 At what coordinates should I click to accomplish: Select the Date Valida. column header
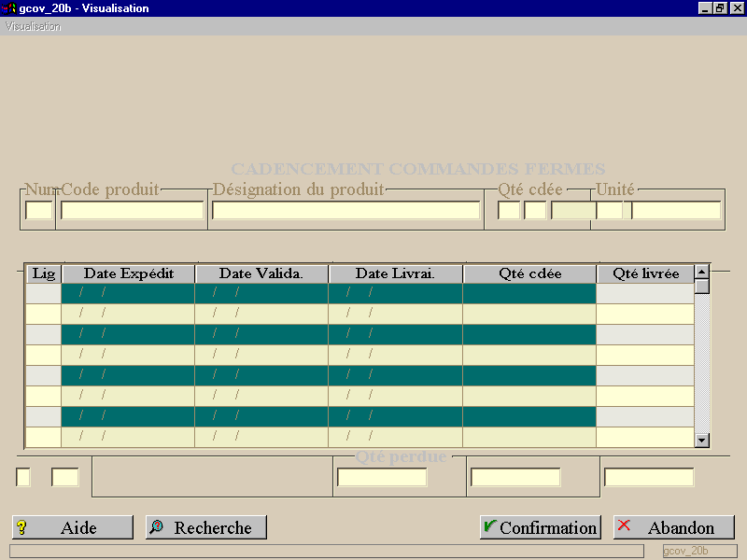[x=261, y=273]
